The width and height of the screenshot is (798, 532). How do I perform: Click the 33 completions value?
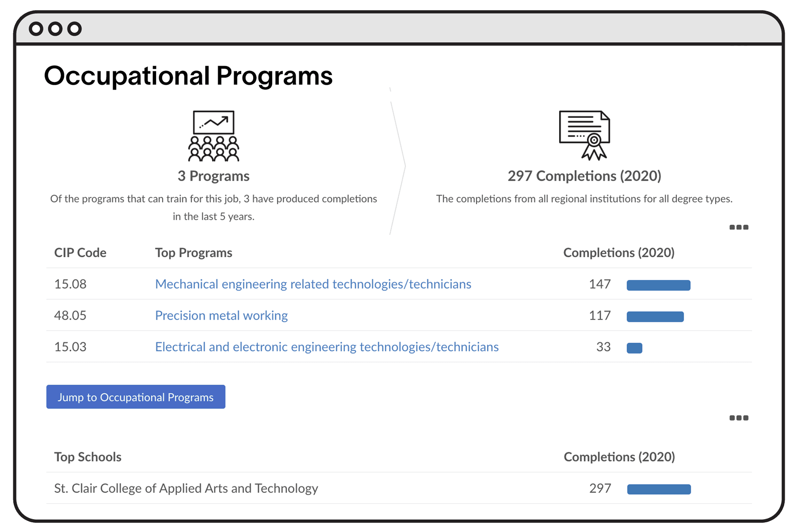coord(603,347)
